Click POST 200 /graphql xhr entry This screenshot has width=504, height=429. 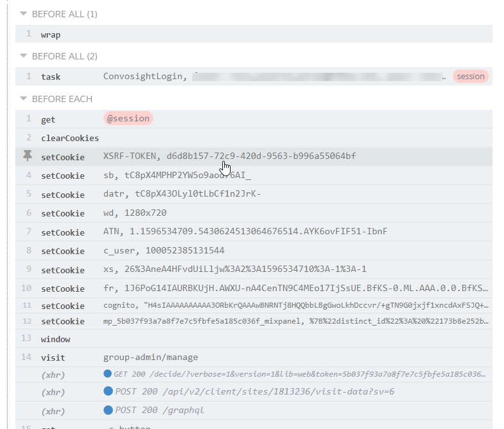tap(254, 410)
